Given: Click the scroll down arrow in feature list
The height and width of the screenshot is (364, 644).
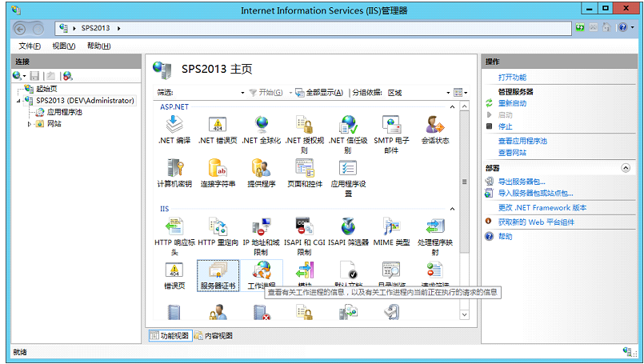Looking at the screenshot, I should pyautogui.click(x=464, y=314).
